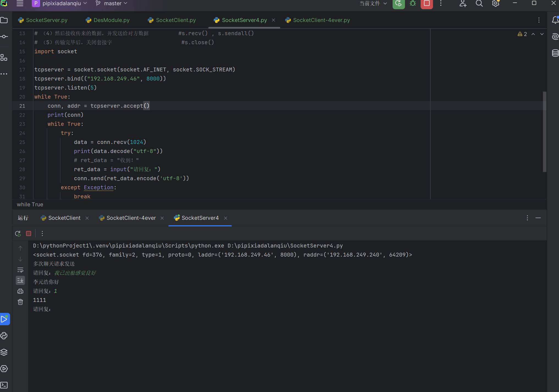Screen dimensions: 559x392
Task: Open more actions in Run toolbar
Action: pos(42,233)
